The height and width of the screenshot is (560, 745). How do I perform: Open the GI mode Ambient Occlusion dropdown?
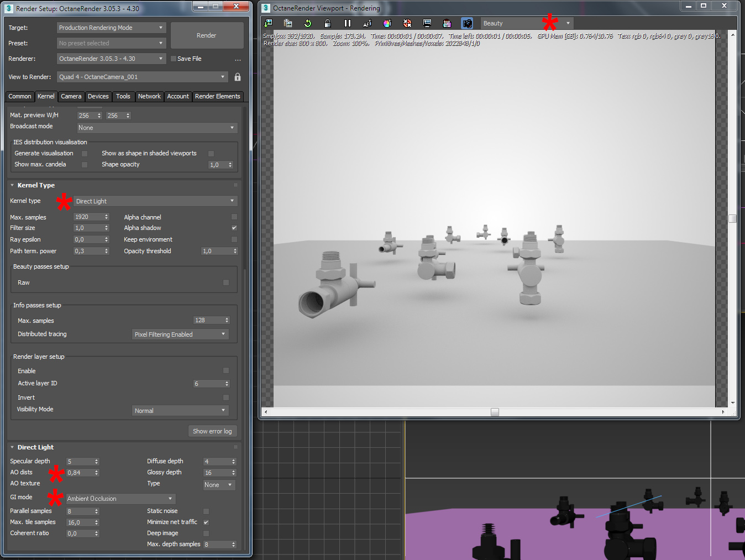pyautogui.click(x=120, y=499)
